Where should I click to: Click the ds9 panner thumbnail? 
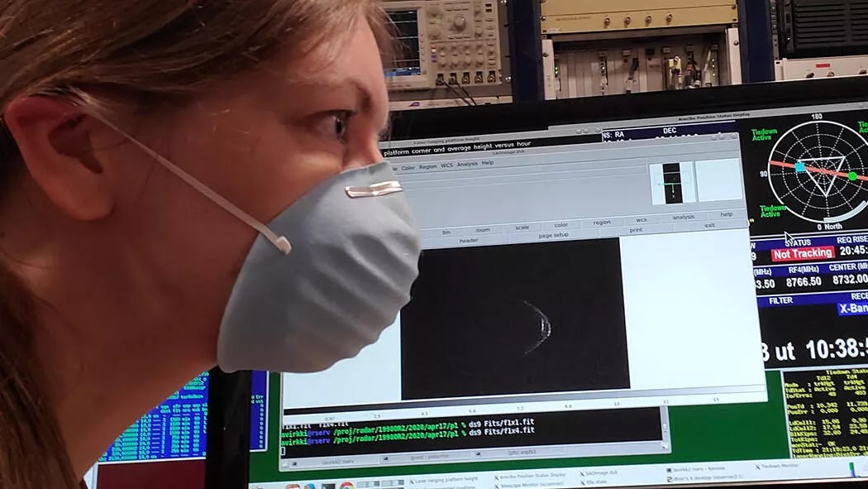point(672,183)
